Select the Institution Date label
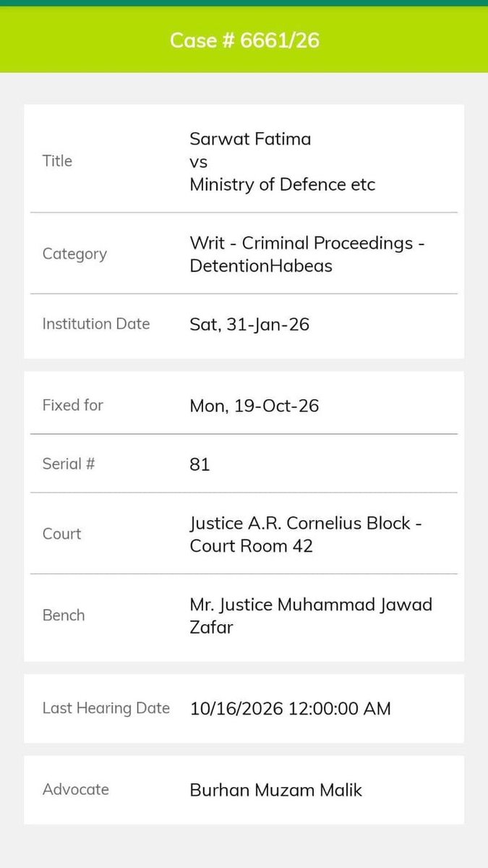This screenshot has width=488, height=868. (x=96, y=323)
